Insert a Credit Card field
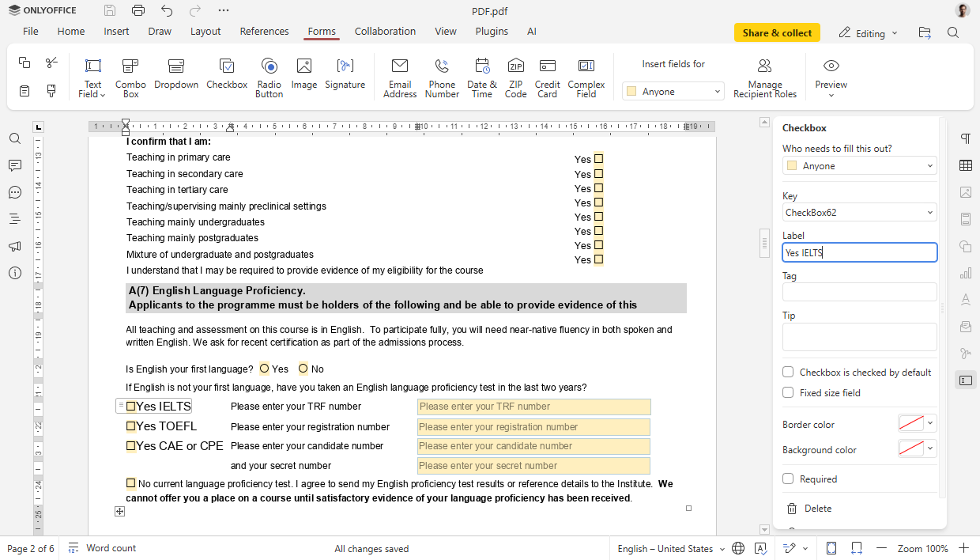The width and height of the screenshot is (980, 560). (x=547, y=75)
